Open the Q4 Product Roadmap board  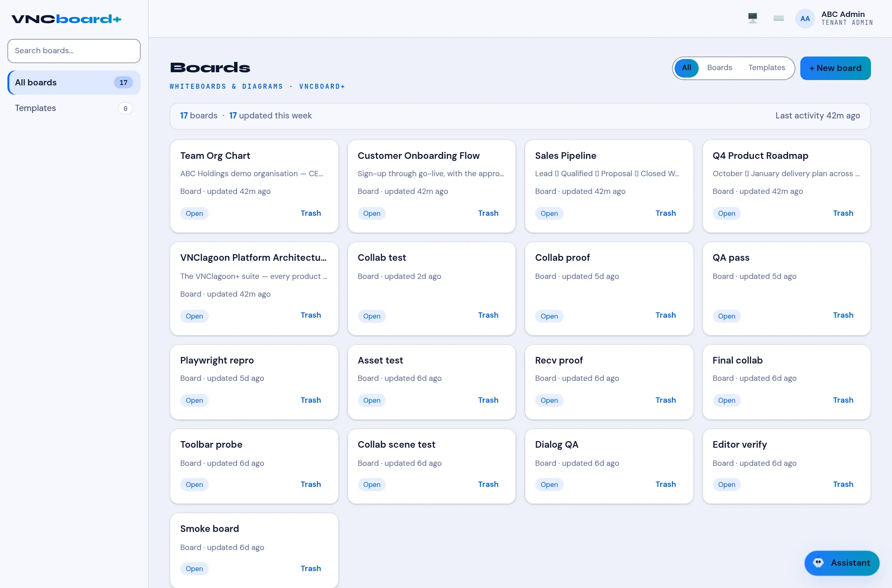[726, 213]
